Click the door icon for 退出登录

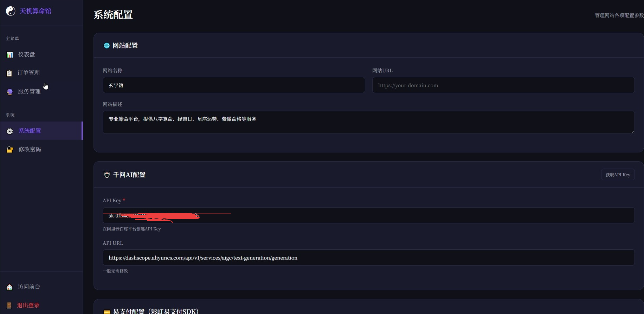point(9,306)
